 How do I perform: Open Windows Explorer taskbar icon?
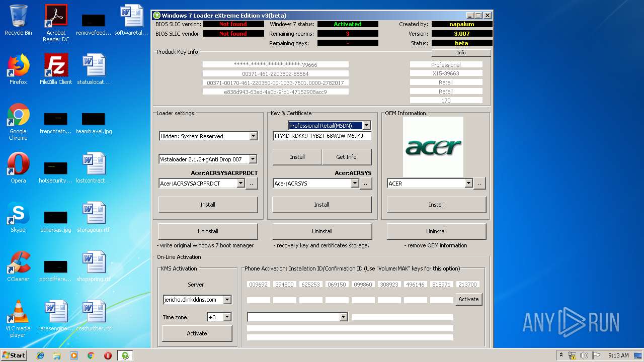57,355
